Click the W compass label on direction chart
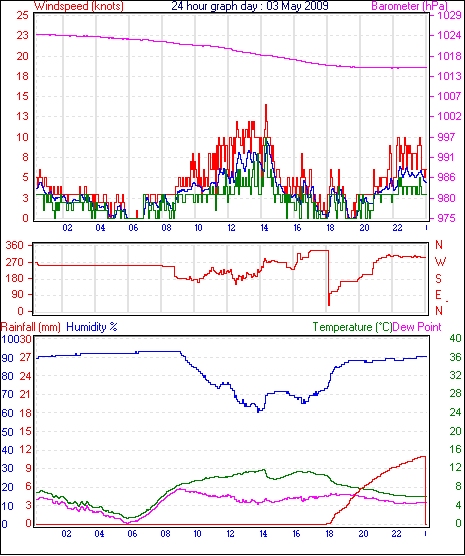This screenshot has width=465, height=556. [x=440, y=262]
